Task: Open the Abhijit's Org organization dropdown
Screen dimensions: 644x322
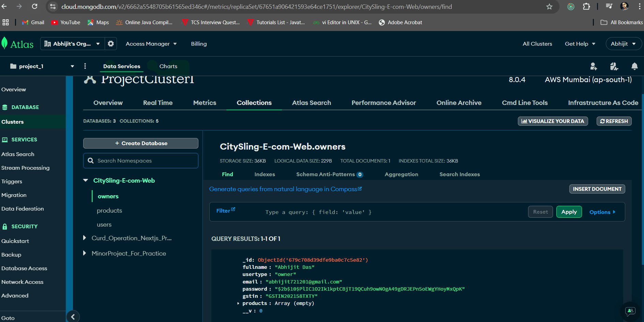Action: (x=72, y=44)
